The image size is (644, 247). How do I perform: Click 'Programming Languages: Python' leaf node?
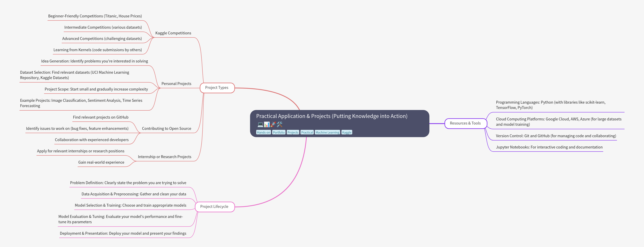pos(551,105)
